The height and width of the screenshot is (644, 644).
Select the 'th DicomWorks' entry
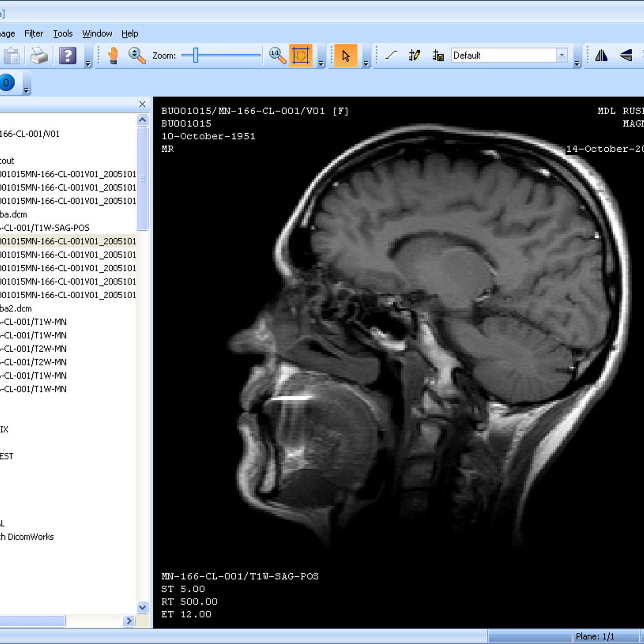(27, 537)
